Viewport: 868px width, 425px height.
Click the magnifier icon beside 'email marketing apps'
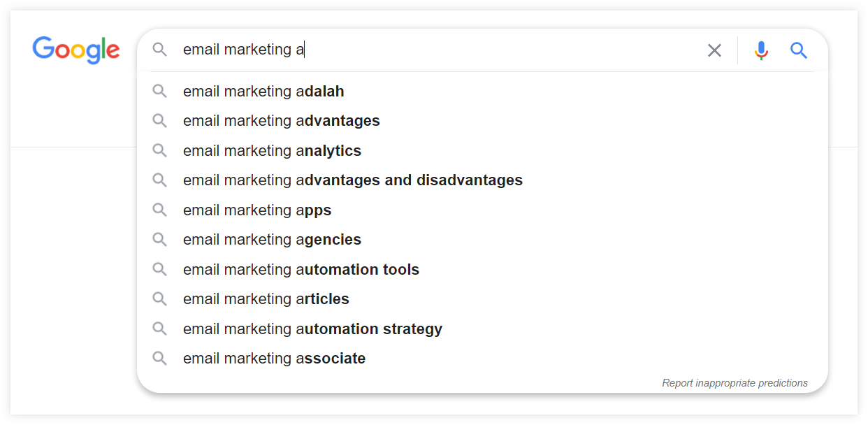tap(160, 210)
